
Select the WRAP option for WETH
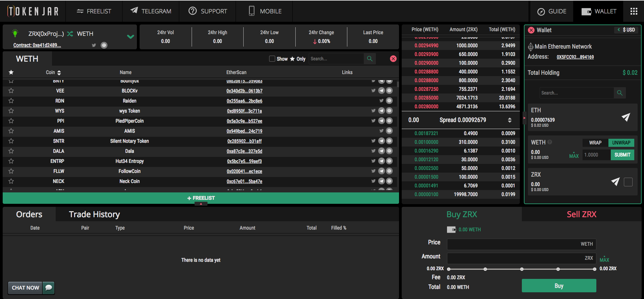click(x=595, y=143)
